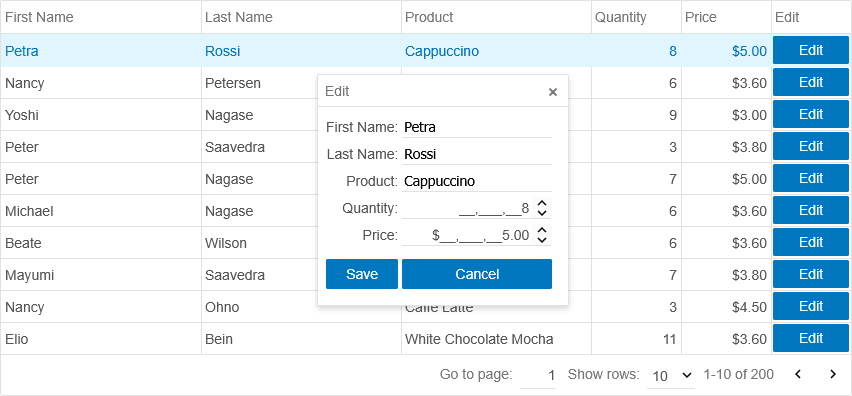852x396 pixels.
Task: Sort by the Product column header
Action: (x=497, y=17)
